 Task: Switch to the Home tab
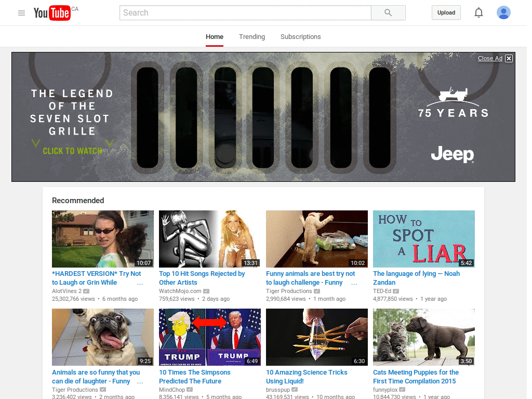[x=215, y=37]
